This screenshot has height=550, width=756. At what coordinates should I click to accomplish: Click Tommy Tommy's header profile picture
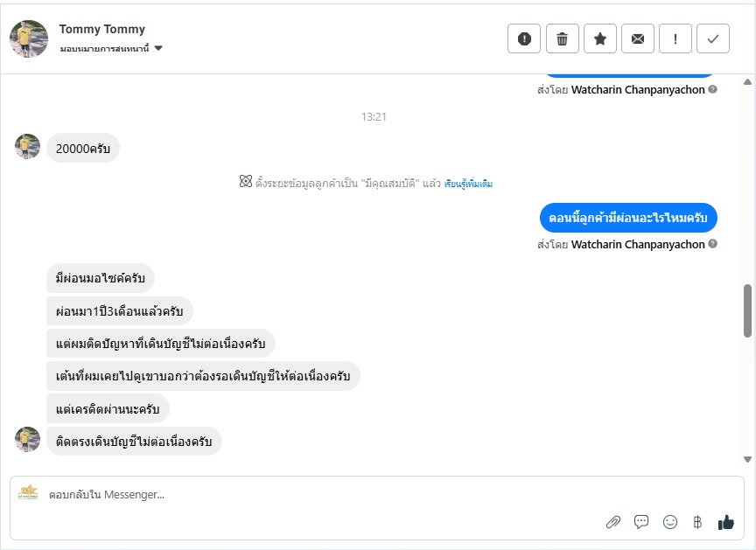click(x=29, y=38)
